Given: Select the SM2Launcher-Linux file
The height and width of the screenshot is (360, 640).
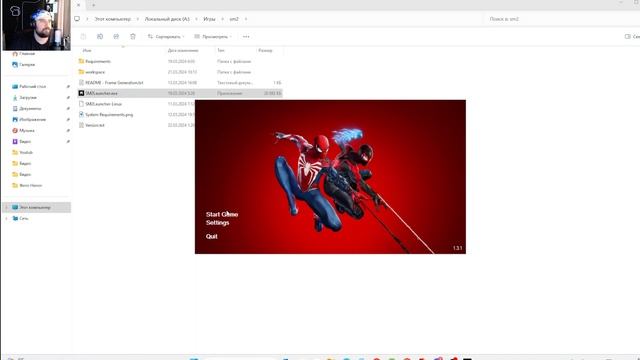Looking at the screenshot, I should [103, 104].
